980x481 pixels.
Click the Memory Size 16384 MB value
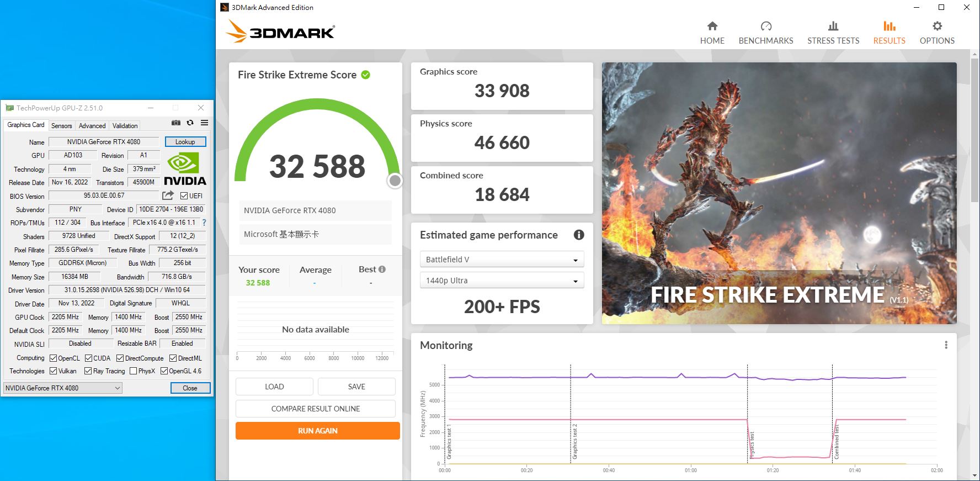(x=74, y=277)
